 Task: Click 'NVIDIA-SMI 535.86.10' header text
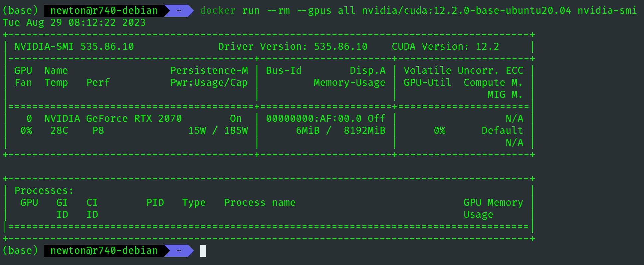(x=74, y=47)
